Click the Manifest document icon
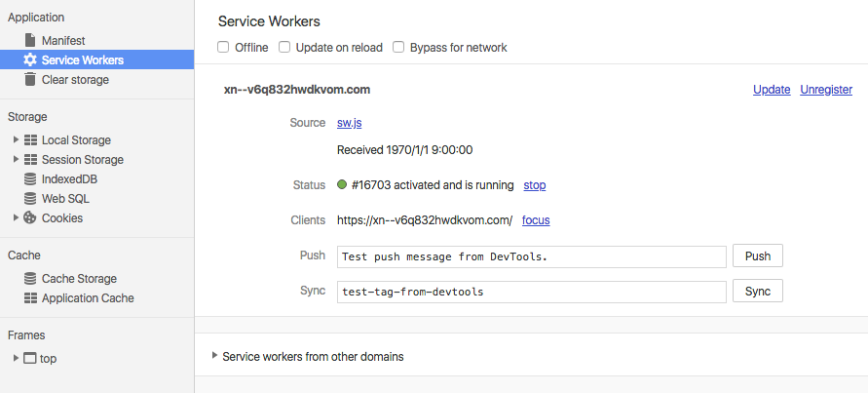Screen dimensions: 868x393 coord(30,40)
